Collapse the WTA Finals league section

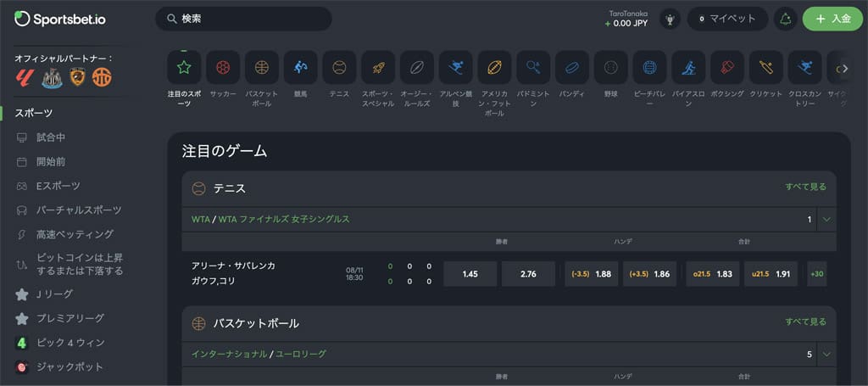point(826,219)
